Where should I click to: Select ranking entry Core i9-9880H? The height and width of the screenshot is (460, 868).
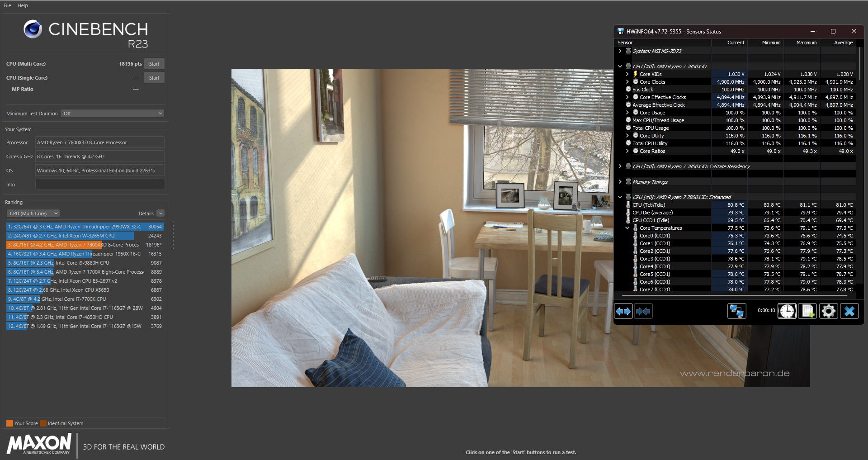point(85,263)
